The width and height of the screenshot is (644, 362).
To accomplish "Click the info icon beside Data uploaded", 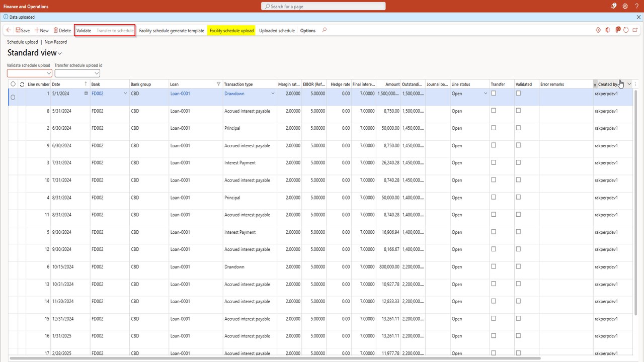I will [x=6, y=17].
